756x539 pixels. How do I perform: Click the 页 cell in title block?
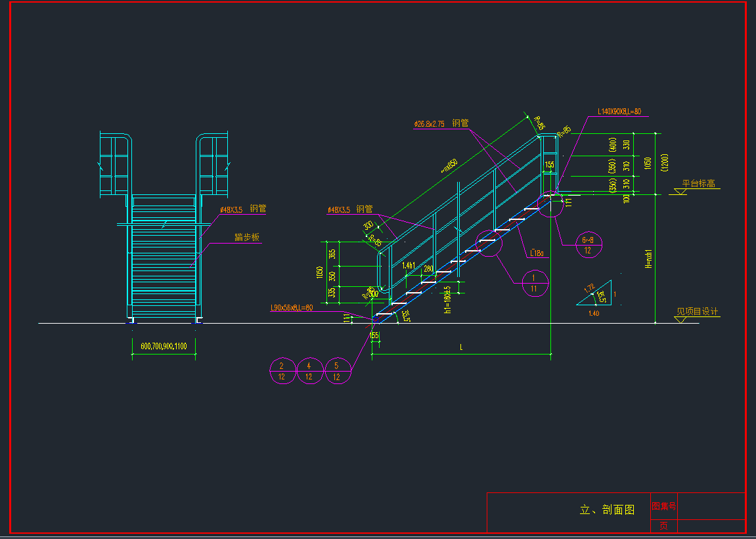663,526
